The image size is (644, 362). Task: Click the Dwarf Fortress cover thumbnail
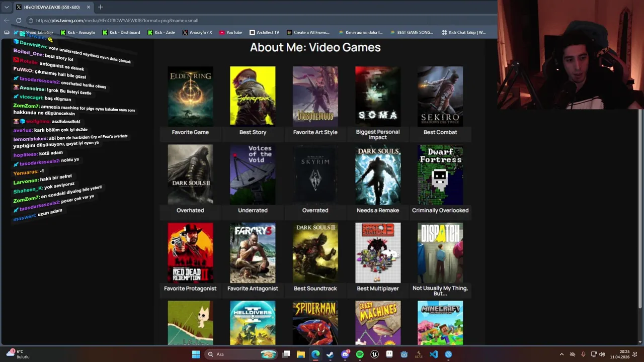click(440, 174)
